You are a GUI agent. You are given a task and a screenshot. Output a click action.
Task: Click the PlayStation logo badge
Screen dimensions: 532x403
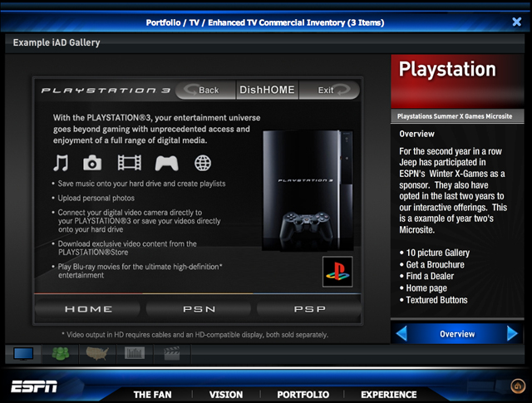[337, 272]
